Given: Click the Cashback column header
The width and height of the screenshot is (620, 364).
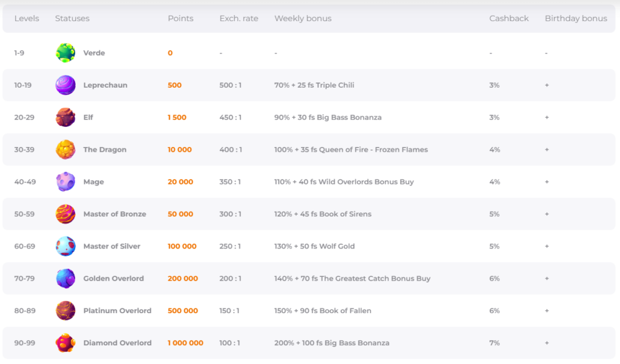Looking at the screenshot, I should click(x=509, y=19).
